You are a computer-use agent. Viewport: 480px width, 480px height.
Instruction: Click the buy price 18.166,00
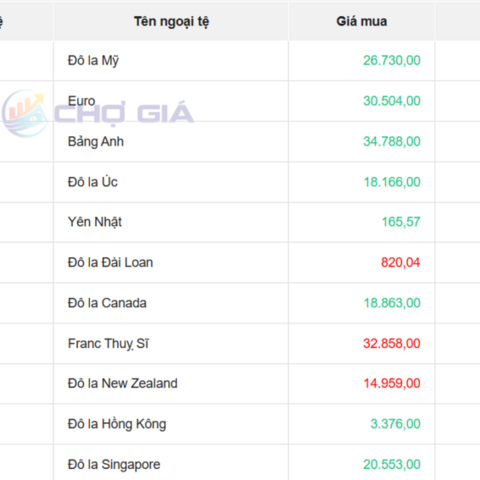(x=392, y=182)
